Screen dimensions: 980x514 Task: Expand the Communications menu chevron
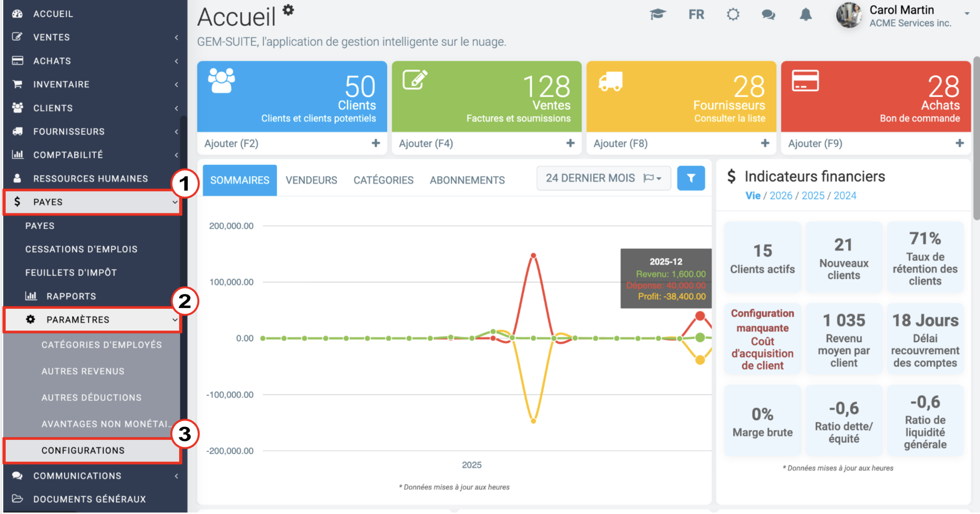point(176,476)
